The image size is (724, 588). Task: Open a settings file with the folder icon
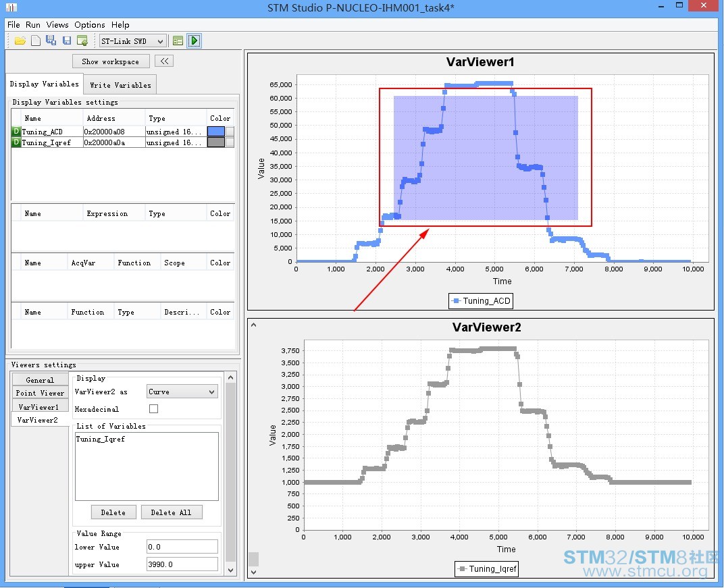[20, 41]
